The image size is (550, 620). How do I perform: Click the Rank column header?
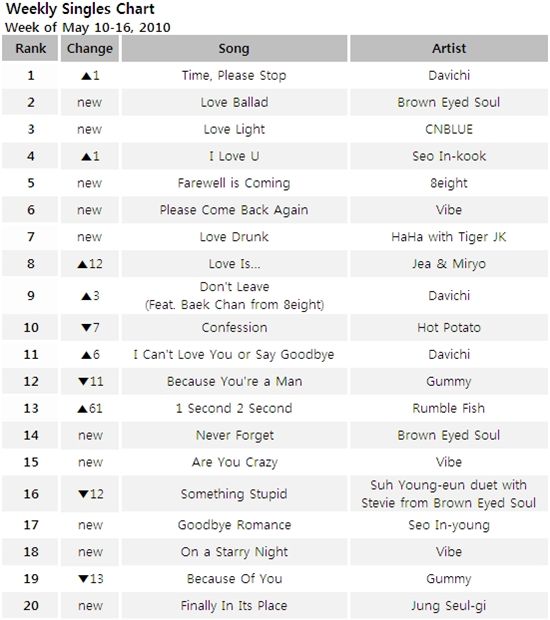(x=30, y=48)
